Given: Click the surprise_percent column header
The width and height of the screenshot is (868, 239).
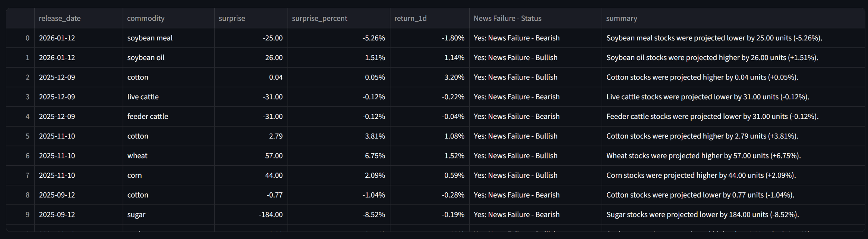Looking at the screenshot, I should 319,18.
